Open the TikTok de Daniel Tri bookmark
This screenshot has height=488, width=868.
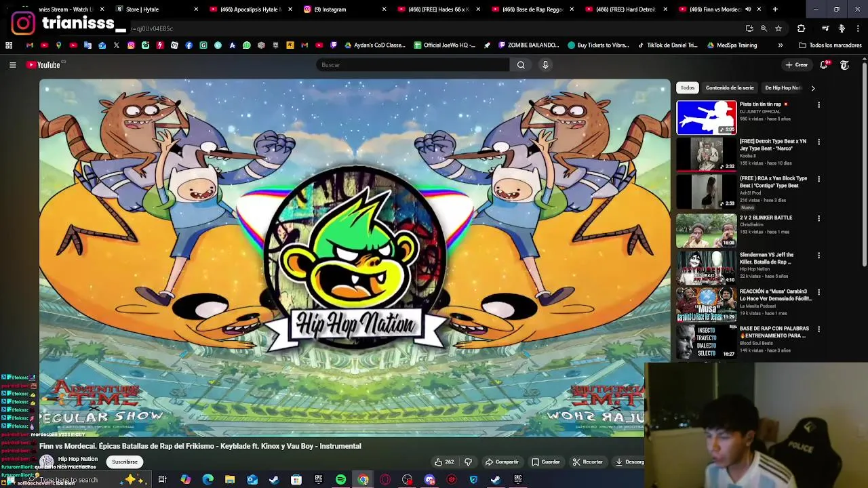point(667,45)
